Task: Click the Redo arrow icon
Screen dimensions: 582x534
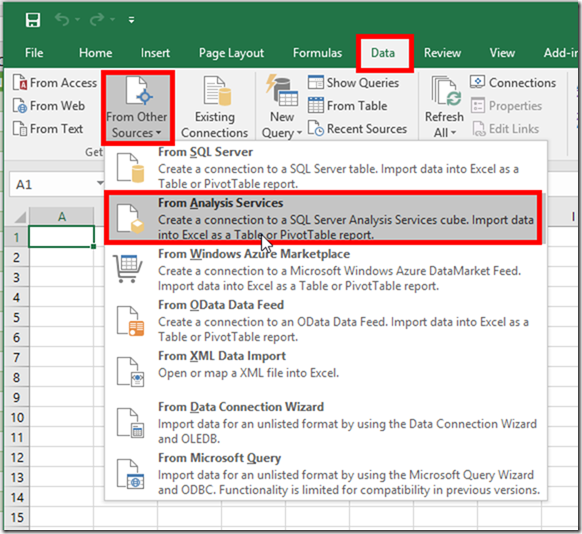Action: [97, 19]
